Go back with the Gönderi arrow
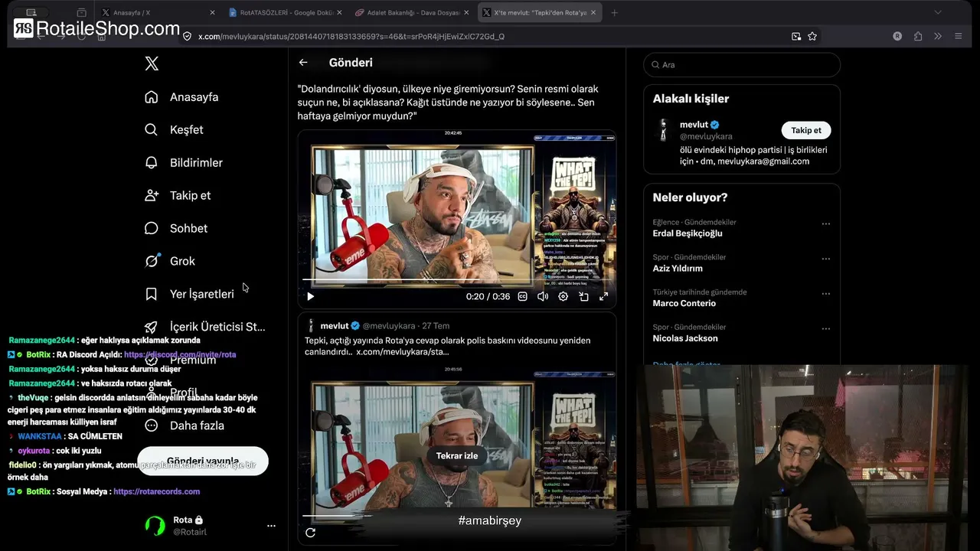 (303, 63)
